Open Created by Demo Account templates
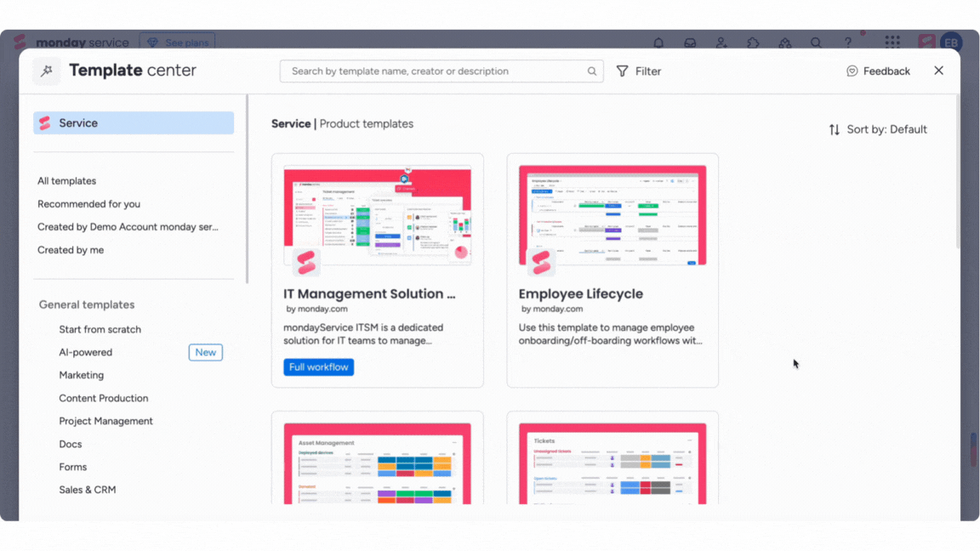Viewport: 980px width, 551px height. coord(128,227)
